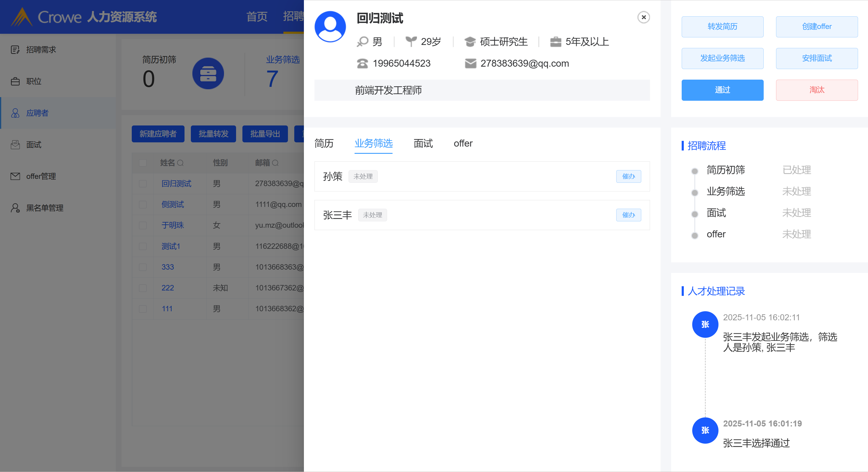
Task: Click search icon beside 邮箱 column
Action: (x=275, y=163)
